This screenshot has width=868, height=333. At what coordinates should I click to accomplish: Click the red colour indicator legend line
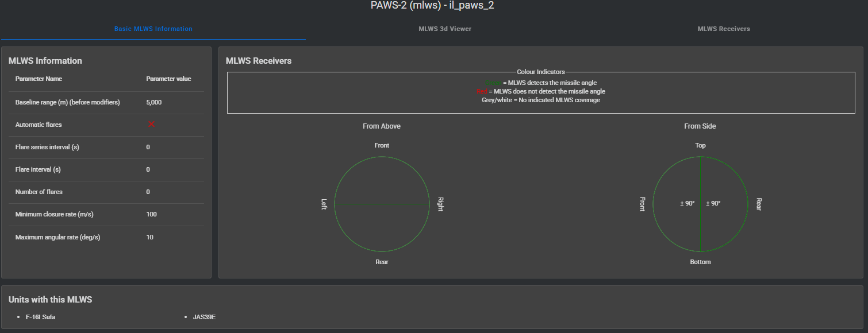(x=541, y=91)
